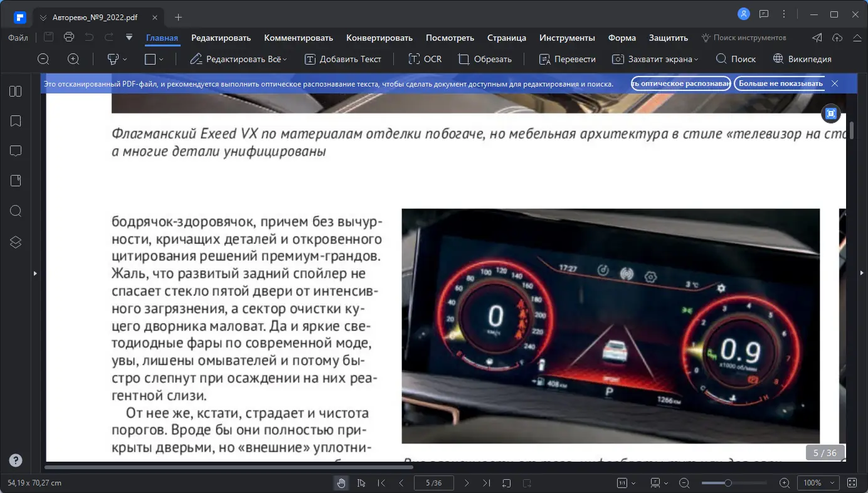This screenshot has height=493, width=868.
Task: Click the blue floating capture icon on the page
Action: pos(831,114)
